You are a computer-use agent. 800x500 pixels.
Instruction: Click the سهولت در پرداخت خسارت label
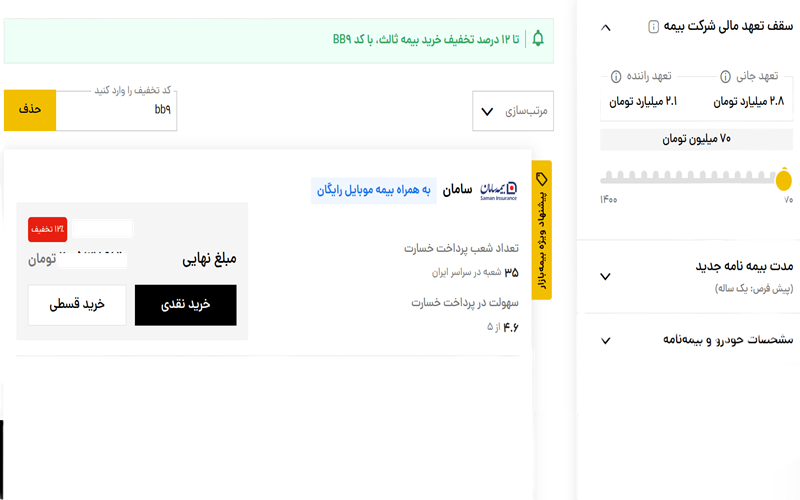[465, 303]
